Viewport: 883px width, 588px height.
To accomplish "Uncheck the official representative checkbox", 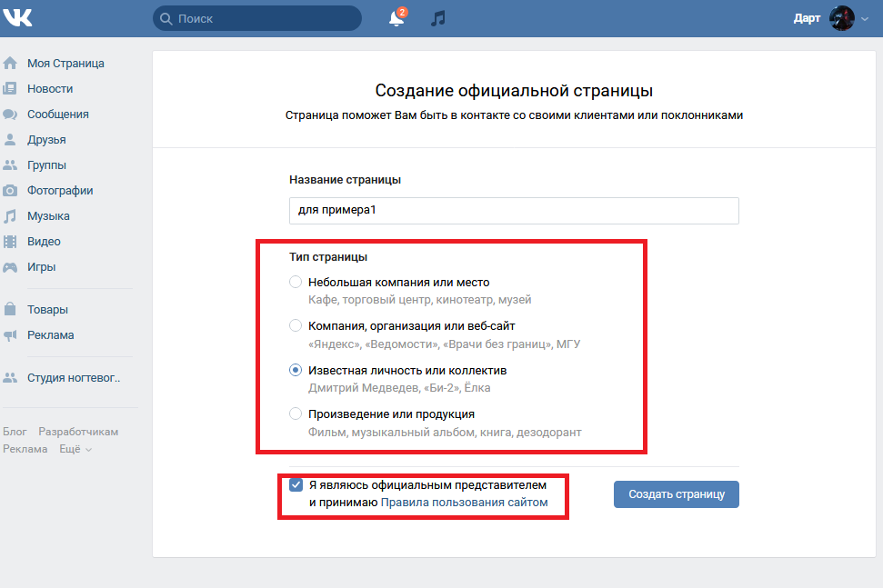I will pyautogui.click(x=296, y=485).
